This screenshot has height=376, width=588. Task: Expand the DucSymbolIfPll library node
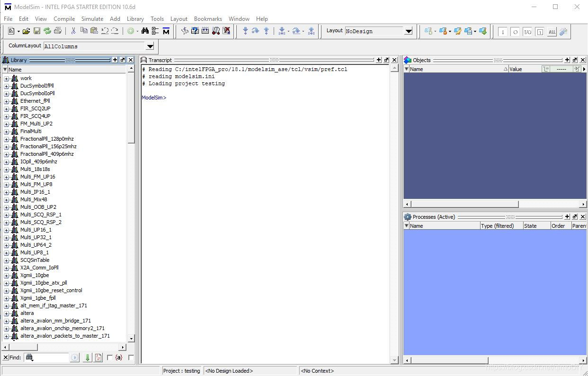7,86
